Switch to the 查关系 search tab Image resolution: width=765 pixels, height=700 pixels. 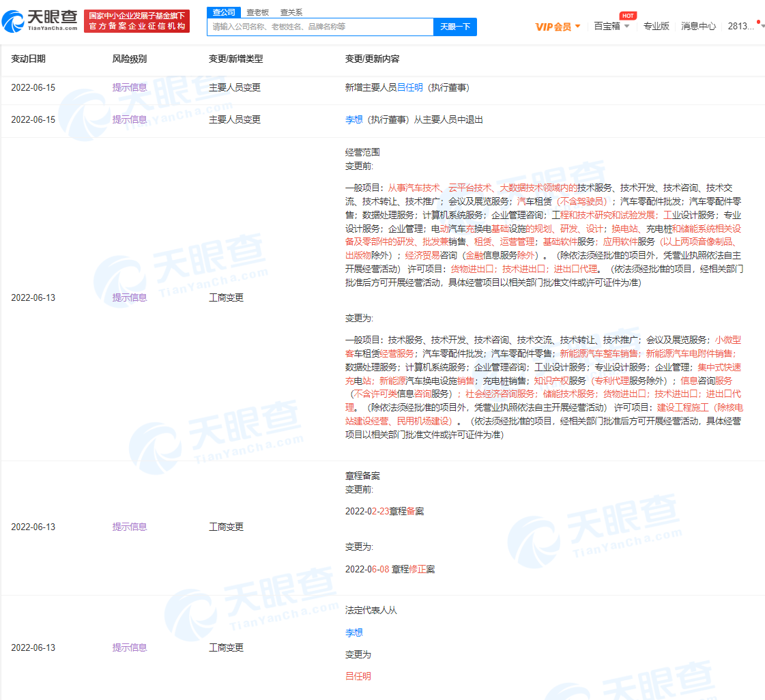(291, 12)
